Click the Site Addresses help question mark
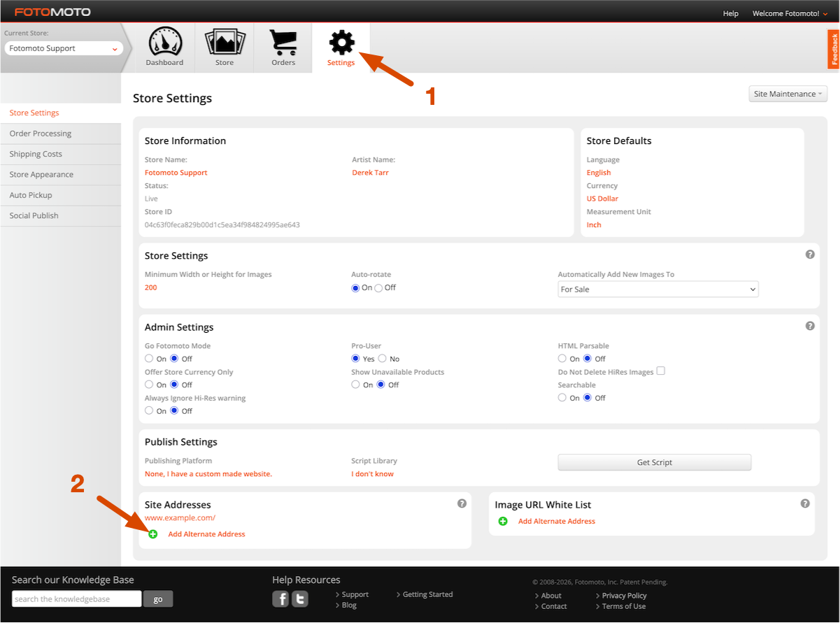This screenshot has width=840, height=623. pyautogui.click(x=462, y=503)
